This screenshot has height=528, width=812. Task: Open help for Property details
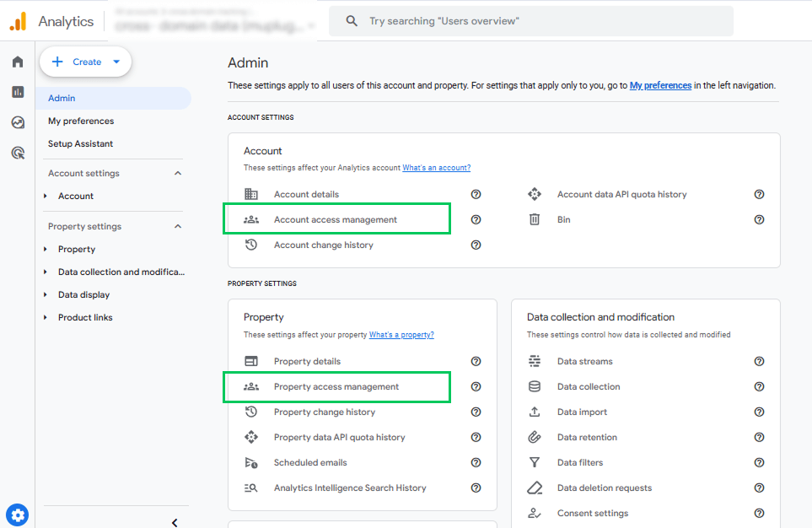(476, 361)
